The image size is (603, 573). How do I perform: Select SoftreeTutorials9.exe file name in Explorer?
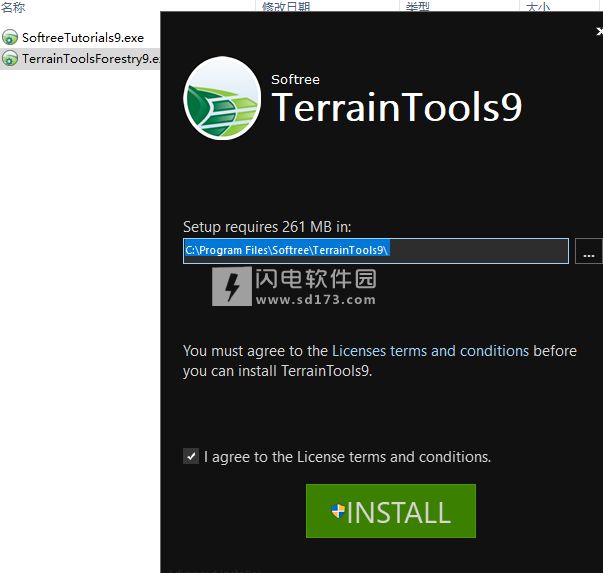[83, 38]
